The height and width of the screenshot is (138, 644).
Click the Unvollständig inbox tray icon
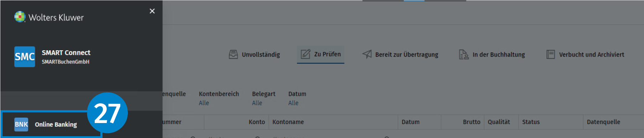point(233,55)
